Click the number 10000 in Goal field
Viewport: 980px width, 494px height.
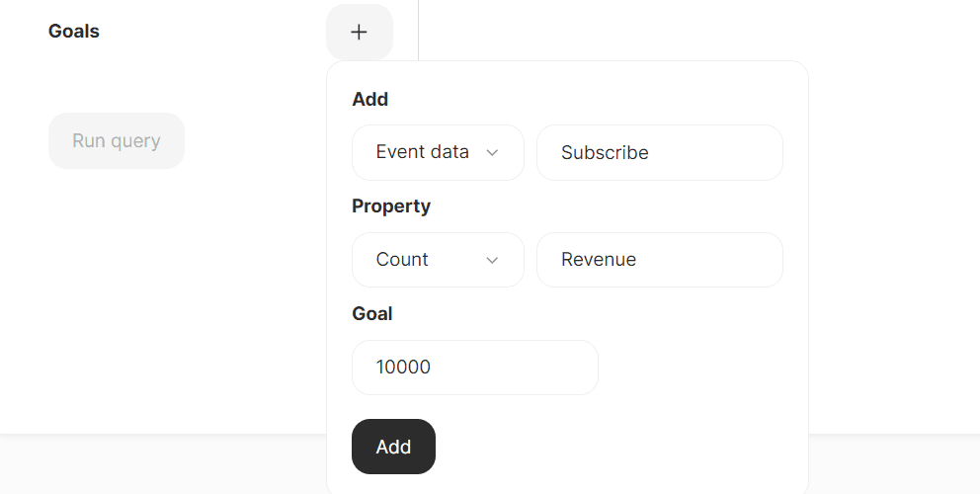point(403,368)
